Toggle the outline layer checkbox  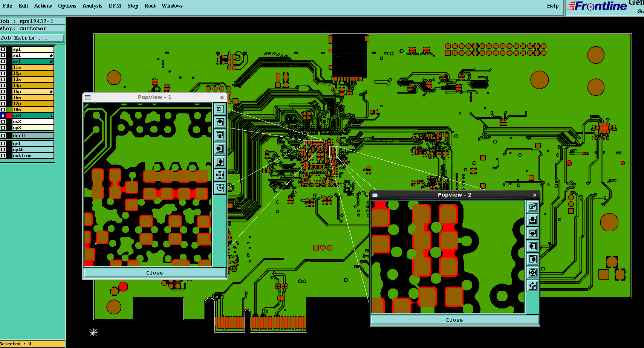tap(3, 156)
